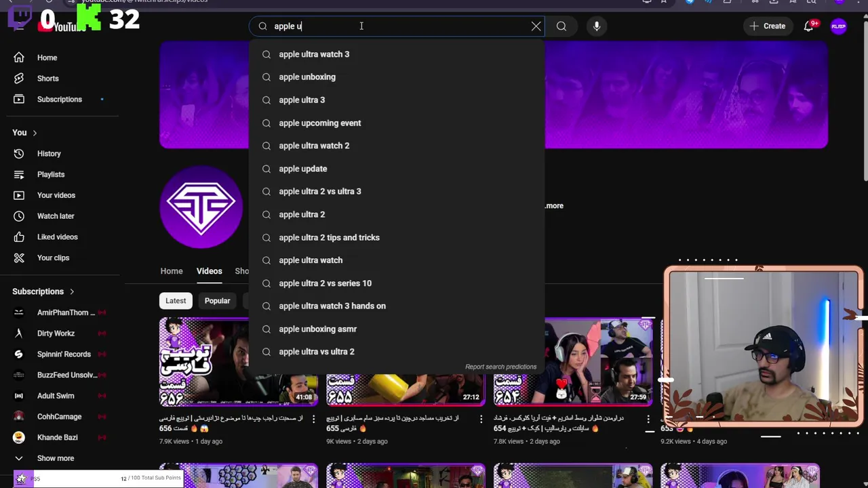
Task: Select 'apple ultra vs ultra 2' suggestion
Action: [x=397, y=352]
